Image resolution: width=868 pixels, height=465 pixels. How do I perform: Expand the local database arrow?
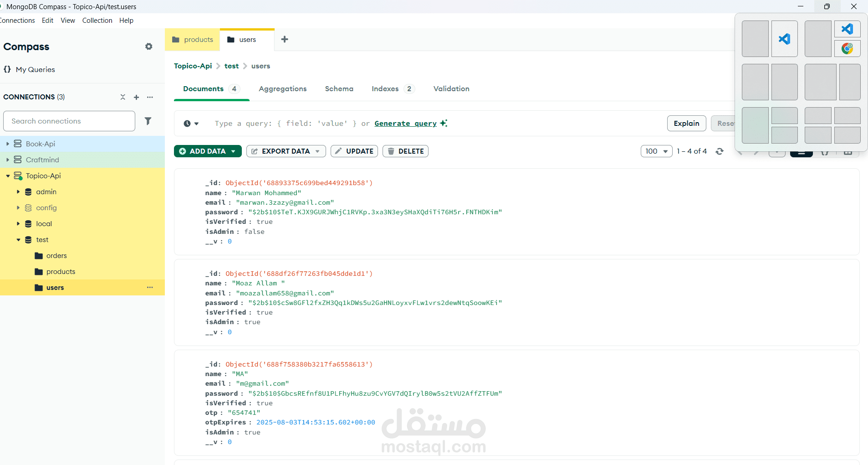click(x=18, y=223)
